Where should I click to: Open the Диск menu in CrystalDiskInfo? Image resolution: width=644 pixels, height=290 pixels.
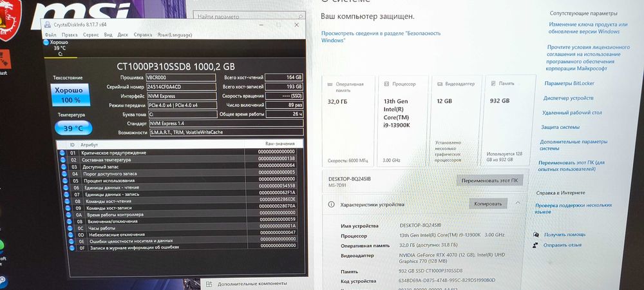click(123, 35)
